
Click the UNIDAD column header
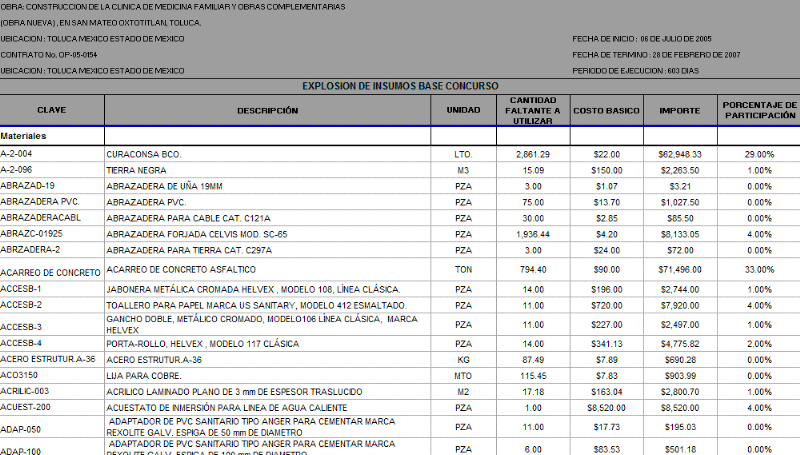tap(463, 109)
